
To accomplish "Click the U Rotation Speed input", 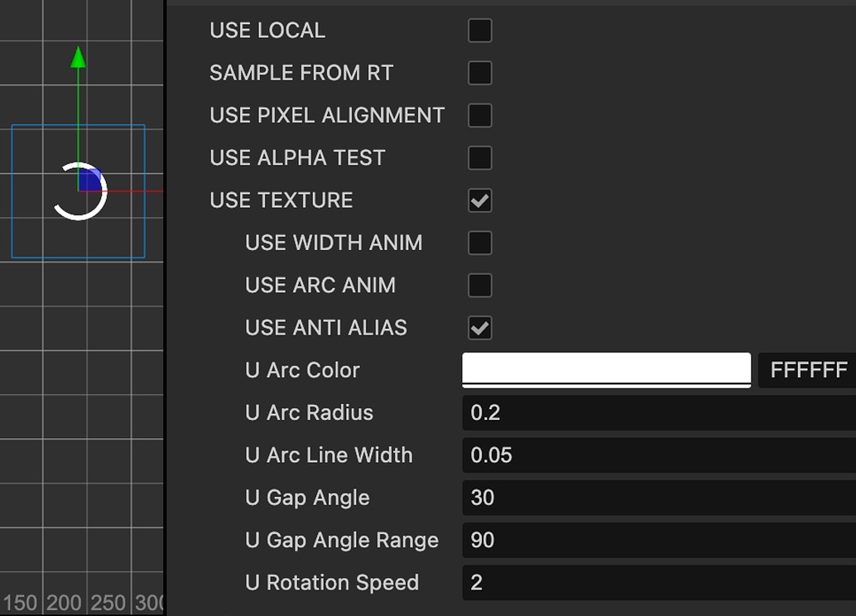I will tap(658, 582).
